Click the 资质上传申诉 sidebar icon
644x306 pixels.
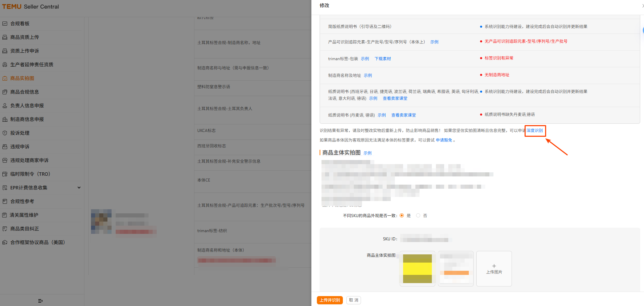tap(5, 51)
